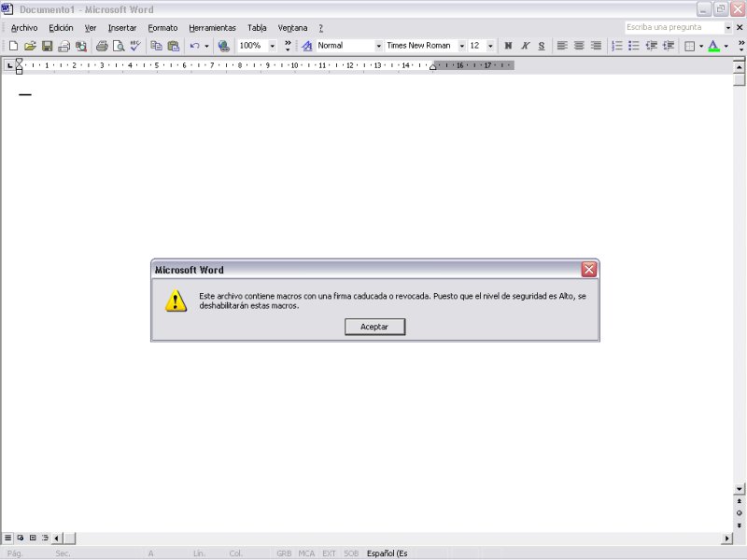
Task: Copy the selection with the toolbar icon
Action: 156,46
